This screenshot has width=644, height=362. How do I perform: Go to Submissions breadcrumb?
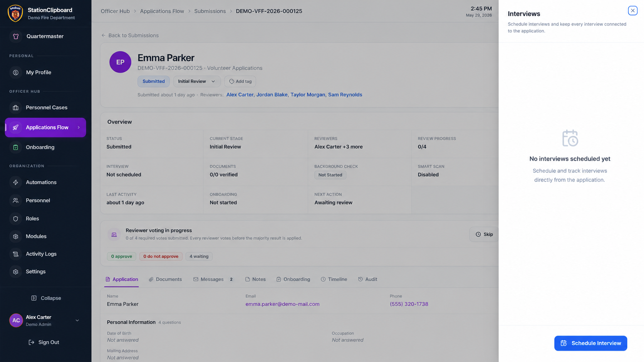pyautogui.click(x=210, y=11)
